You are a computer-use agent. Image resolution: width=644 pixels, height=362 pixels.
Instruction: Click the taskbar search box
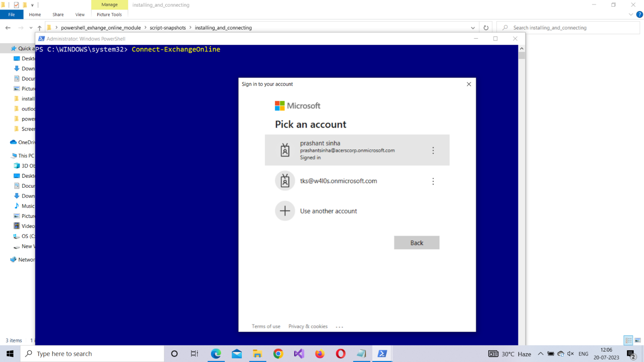(x=92, y=354)
